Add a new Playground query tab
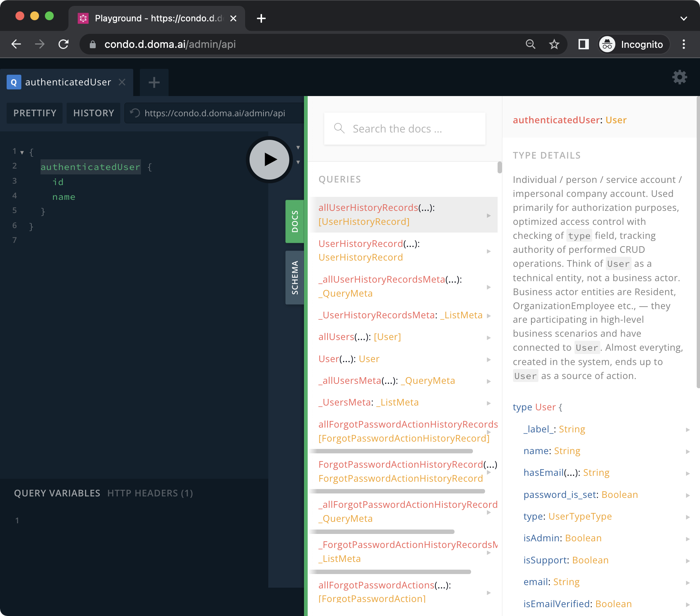 pyautogui.click(x=154, y=82)
